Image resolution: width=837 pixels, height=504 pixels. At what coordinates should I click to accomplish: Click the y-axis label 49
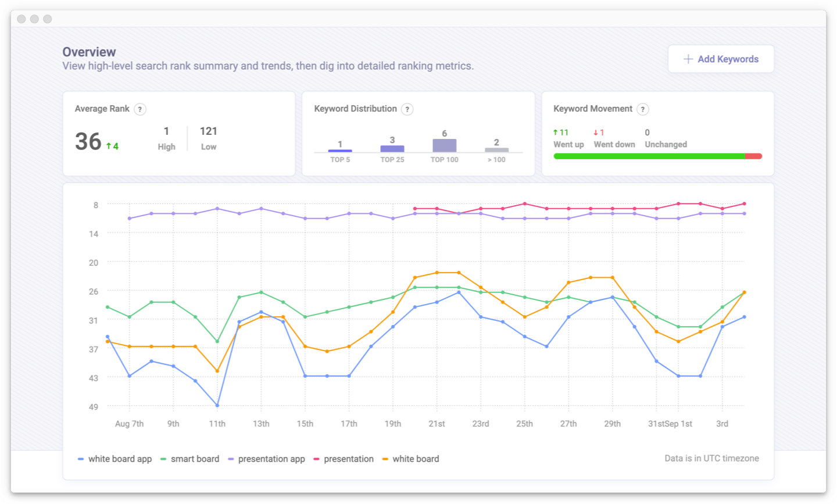(94, 407)
